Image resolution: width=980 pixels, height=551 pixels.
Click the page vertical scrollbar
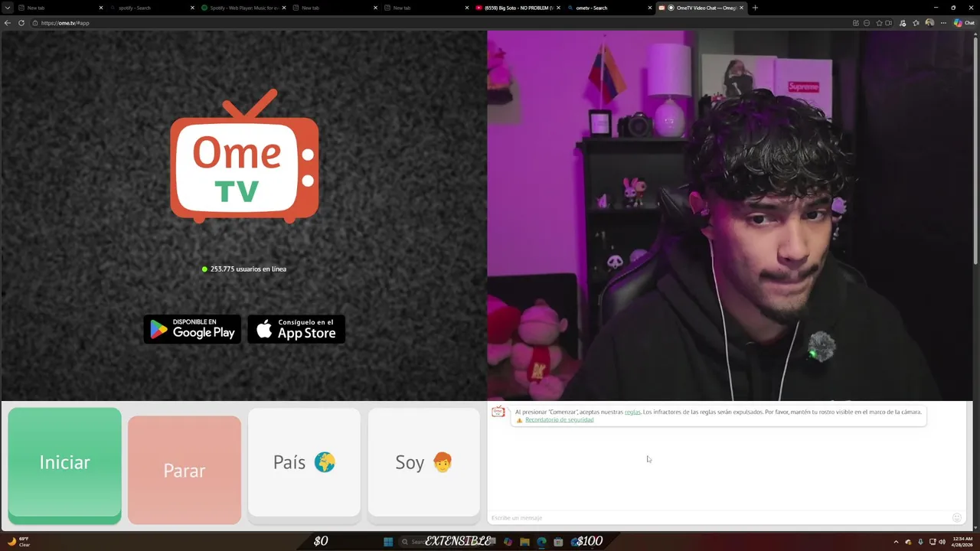tap(975, 153)
